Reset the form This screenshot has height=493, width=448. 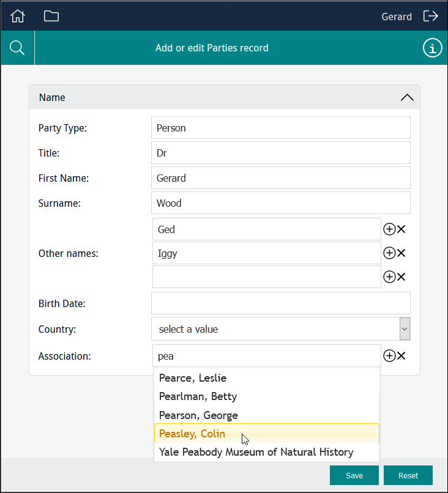[x=408, y=475]
